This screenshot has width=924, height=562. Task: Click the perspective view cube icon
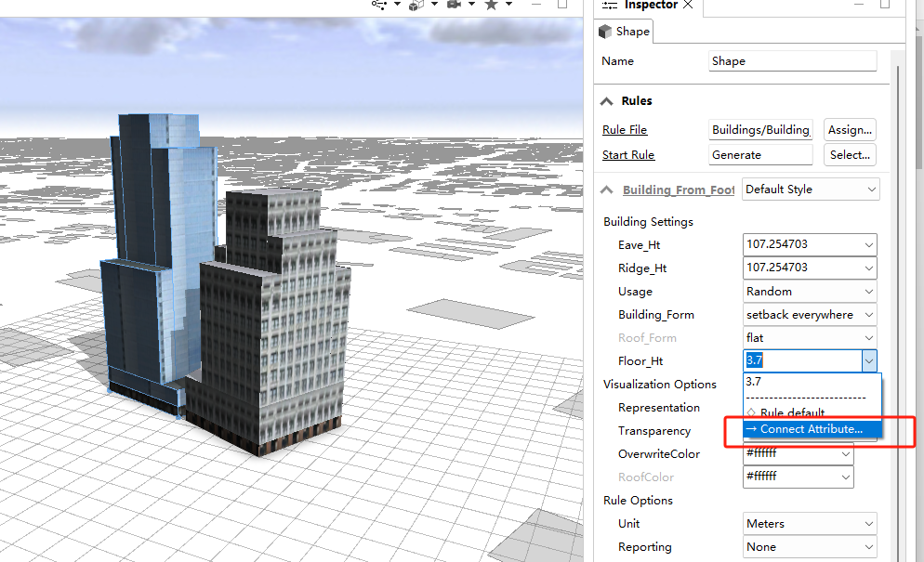[x=415, y=6]
